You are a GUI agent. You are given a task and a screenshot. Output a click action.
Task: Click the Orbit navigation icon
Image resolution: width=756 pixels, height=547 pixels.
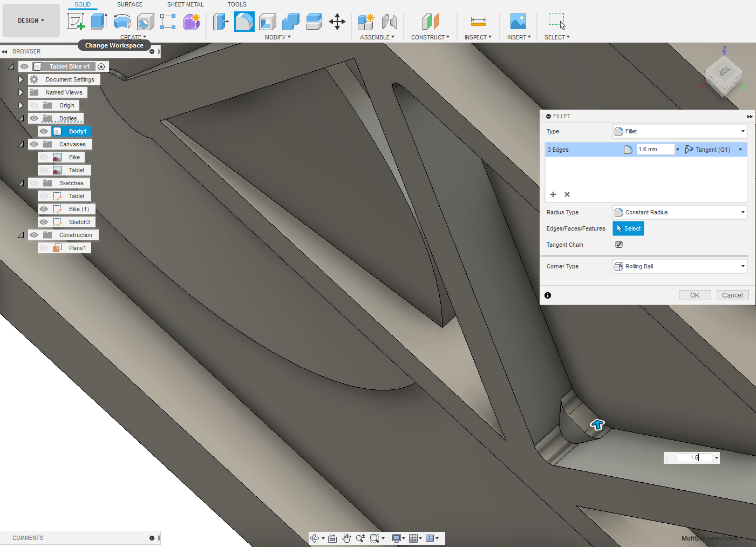pos(315,538)
